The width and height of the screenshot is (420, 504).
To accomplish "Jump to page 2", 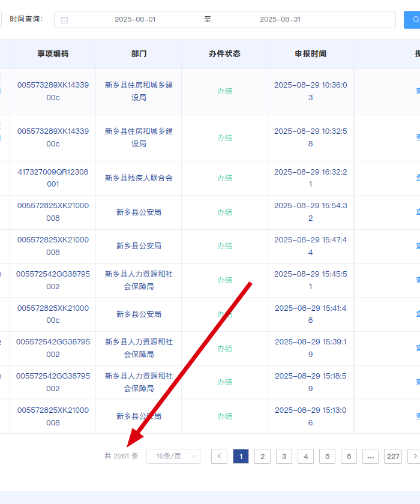I will [262, 457].
